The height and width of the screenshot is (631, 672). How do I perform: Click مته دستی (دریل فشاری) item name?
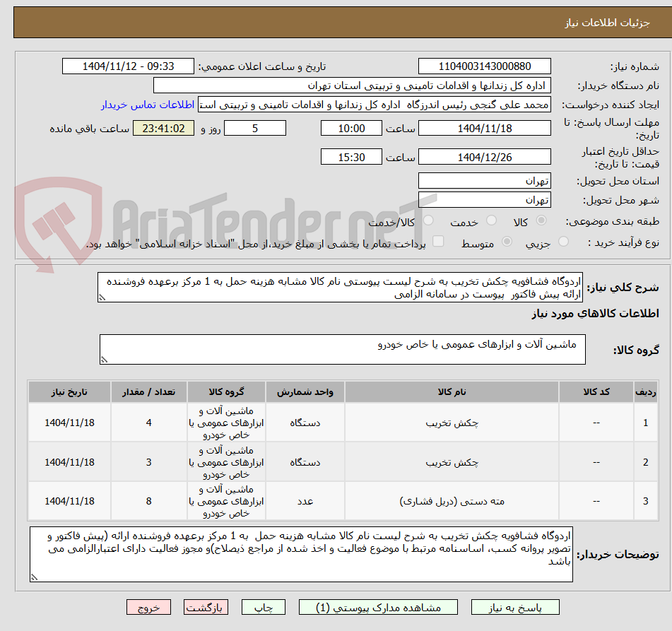(452, 501)
